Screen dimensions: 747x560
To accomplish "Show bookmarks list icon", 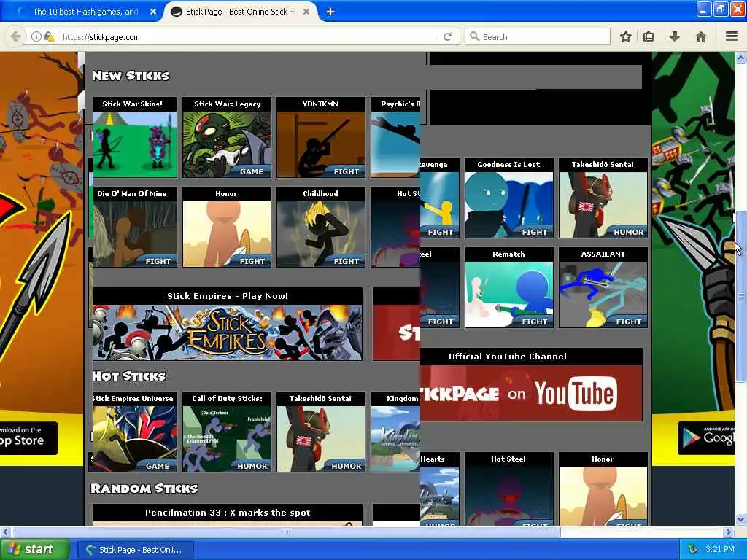I will (649, 36).
